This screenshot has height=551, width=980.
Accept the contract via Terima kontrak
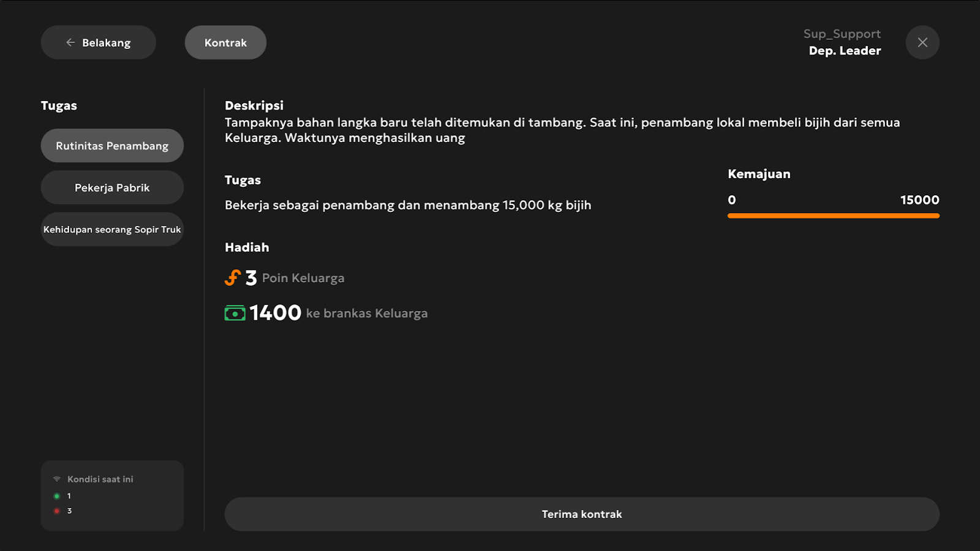tap(582, 514)
